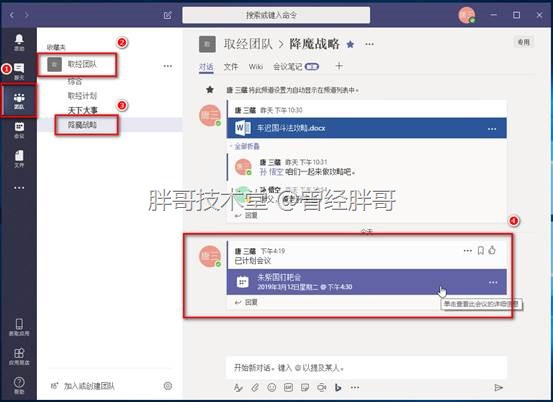Screen dimensions: 553x402
Task: Open the Files icon in sidebar
Action: (x=19, y=159)
